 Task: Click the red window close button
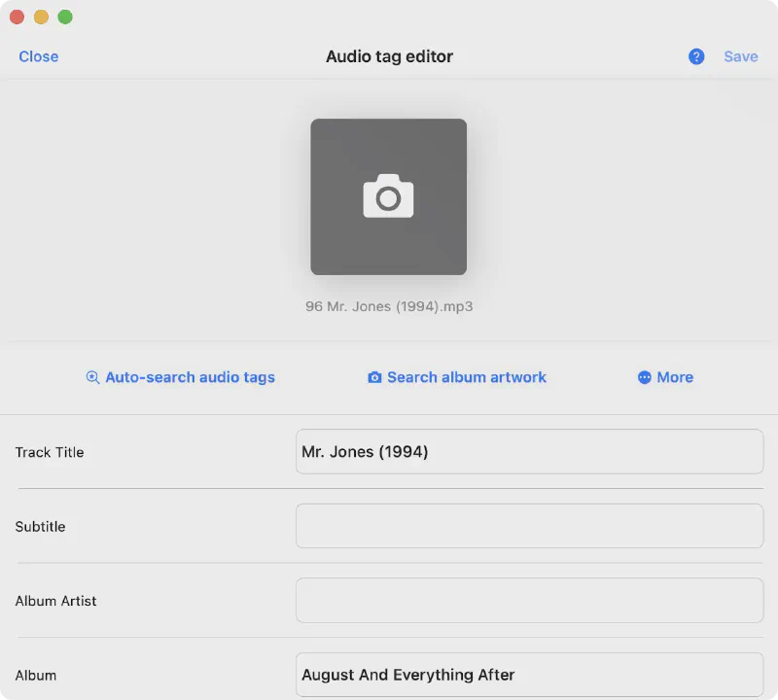pyautogui.click(x=17, y=17)
